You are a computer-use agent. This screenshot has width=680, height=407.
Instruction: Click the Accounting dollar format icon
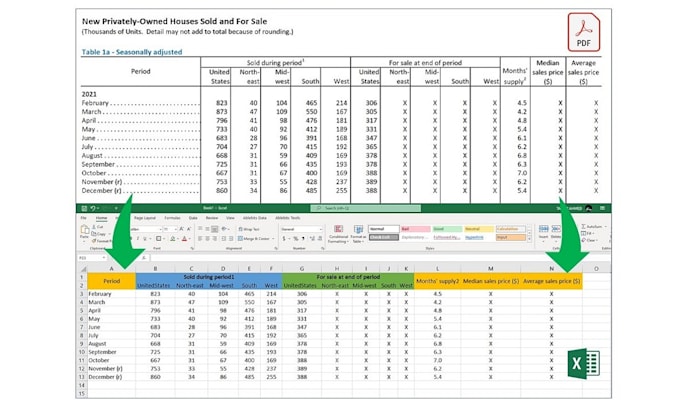[284, 239]
